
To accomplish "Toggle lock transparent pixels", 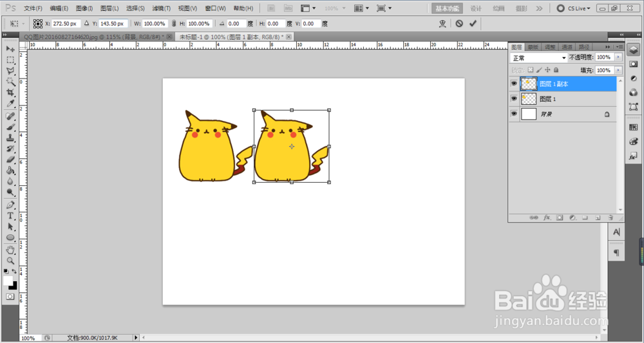I will (x=531, y=70).
